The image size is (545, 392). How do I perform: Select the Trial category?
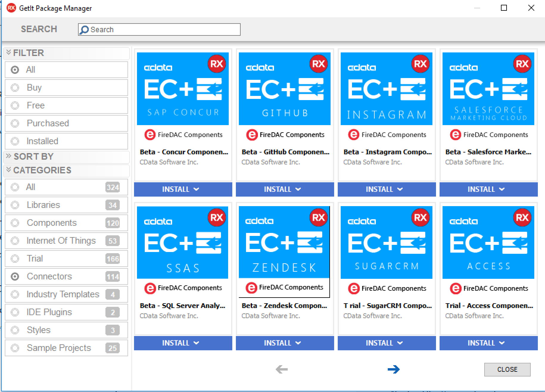66,259
